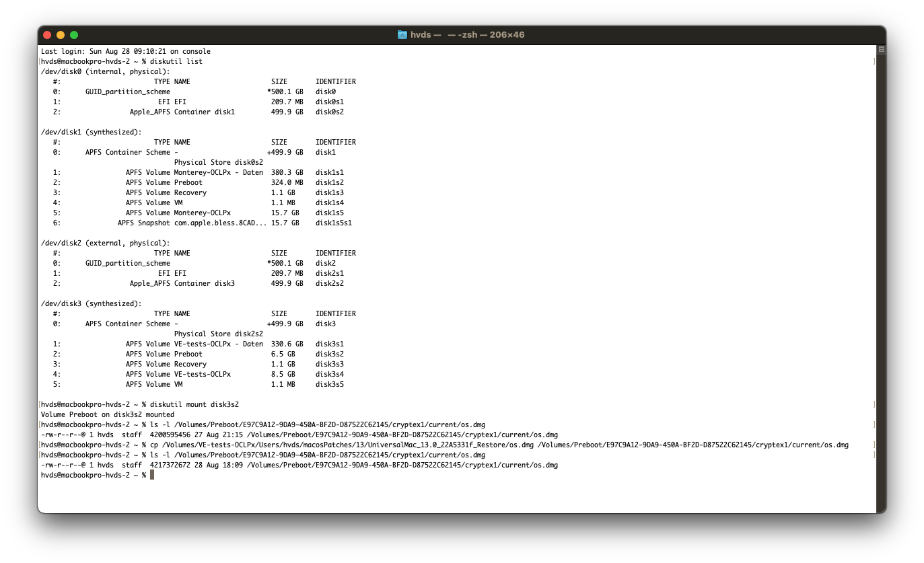This screenshot has height=563, width=924.
Task: Click the size value "330.6 GB"
Action: pyautogui.click(x=287, y=344)
